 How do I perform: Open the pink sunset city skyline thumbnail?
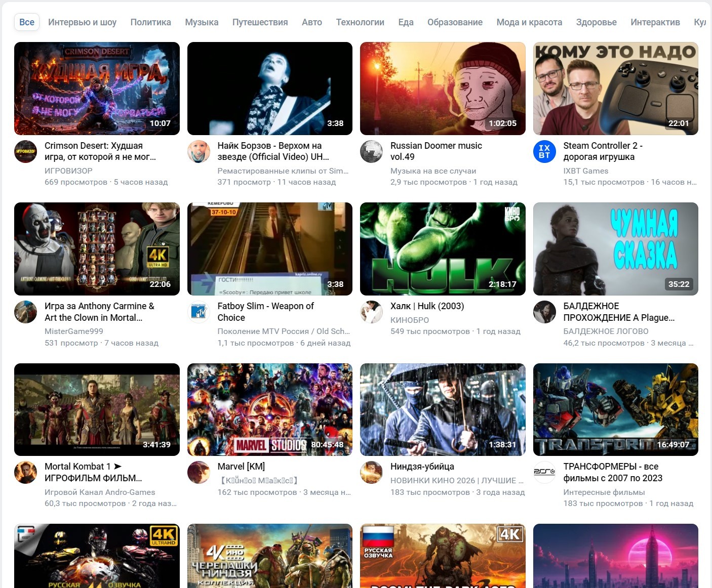coord(616,556)
